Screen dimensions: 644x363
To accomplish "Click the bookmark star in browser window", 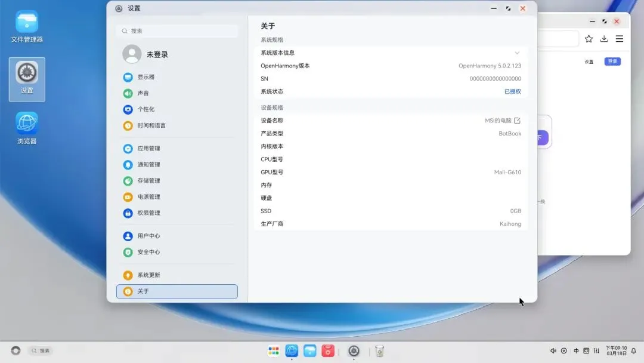I will [x=589, y=39].
